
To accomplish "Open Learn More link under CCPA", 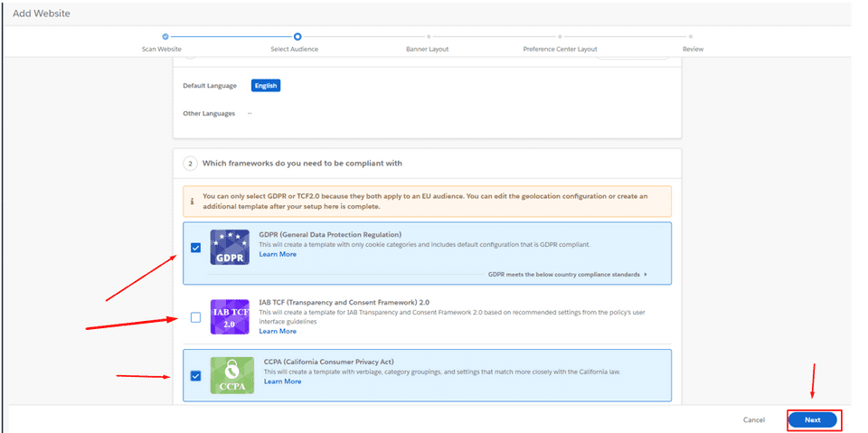I will 282,381.
